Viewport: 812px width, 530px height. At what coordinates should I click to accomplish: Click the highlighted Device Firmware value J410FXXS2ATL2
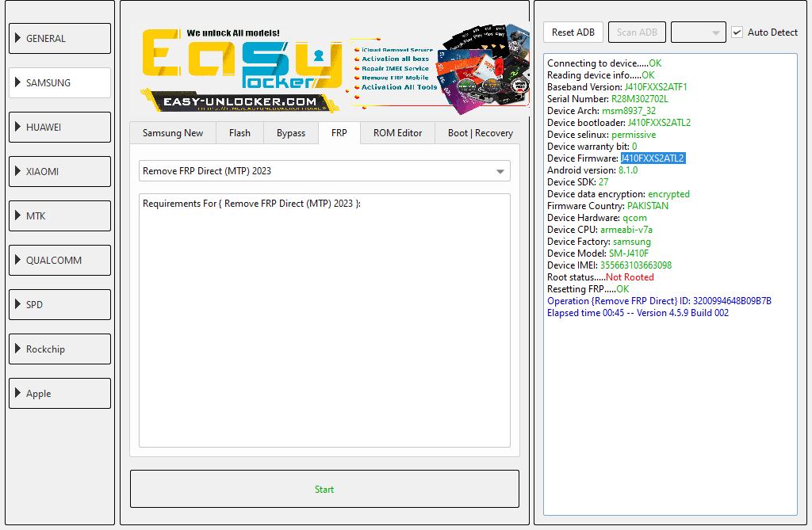653,158
